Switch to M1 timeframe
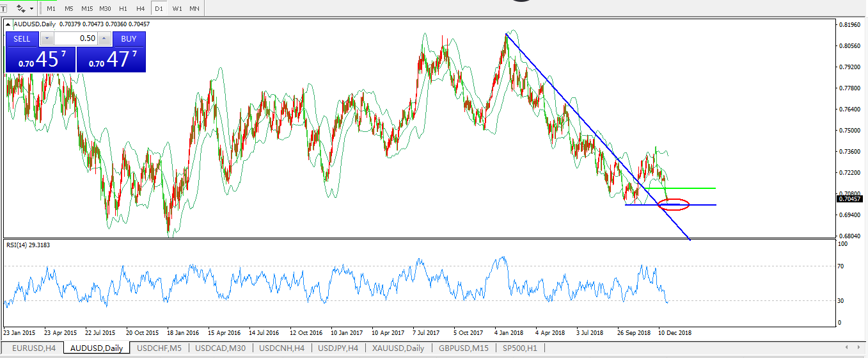Image resolution: width=868 pixels, height=358 pixels. tap(51, 9)
